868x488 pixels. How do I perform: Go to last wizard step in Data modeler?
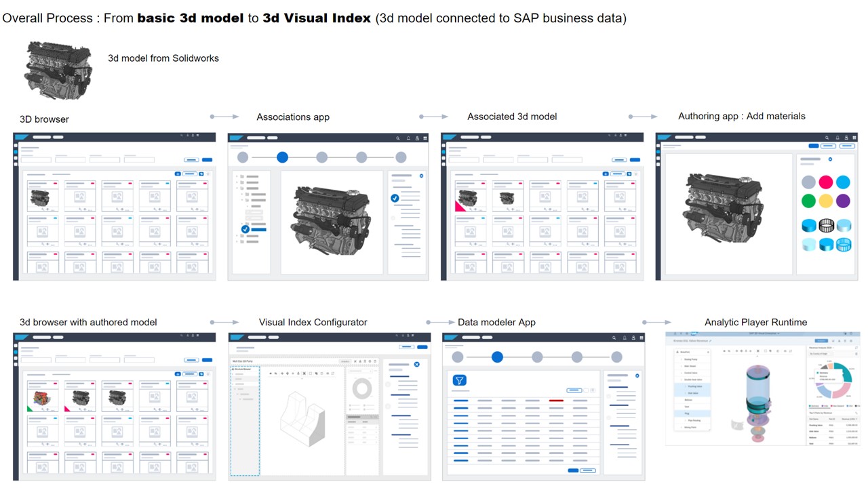pyautogui.click(x=616, y=357)
